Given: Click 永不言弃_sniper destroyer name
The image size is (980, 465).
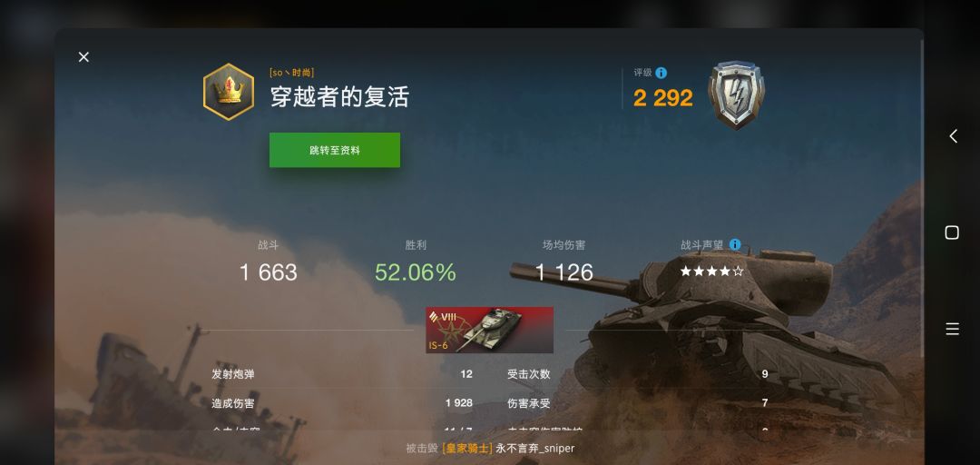Looking at the screenshot, I should 535,448.
